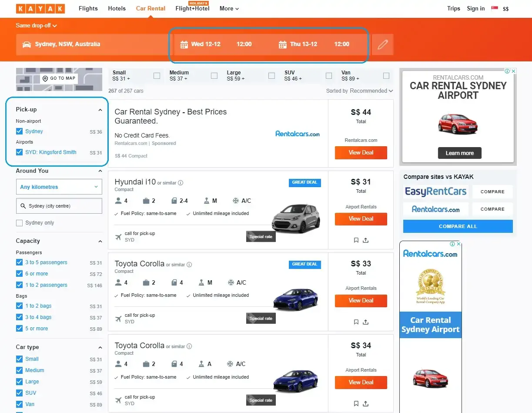Image resolution: width=532 pixels, height=413 pixels.
Task: Open the Sorted by Recommended dropdown
Action: (x=359, y=91)
